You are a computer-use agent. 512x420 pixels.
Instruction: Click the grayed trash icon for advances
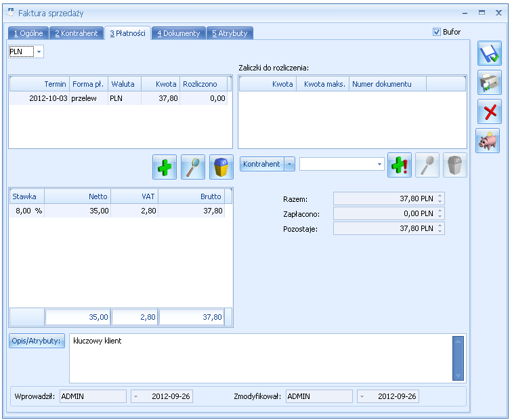(x=455, y=165)
